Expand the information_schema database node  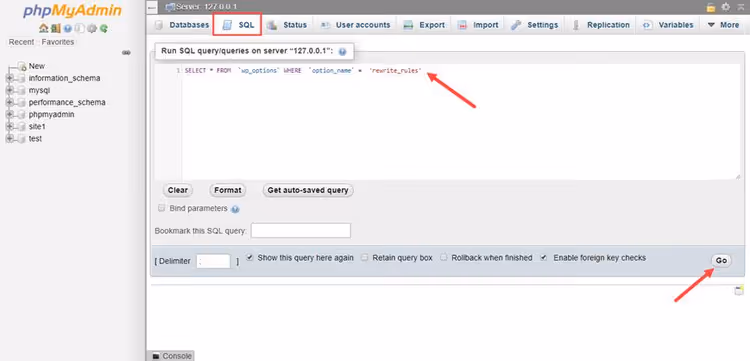(10, 78)
